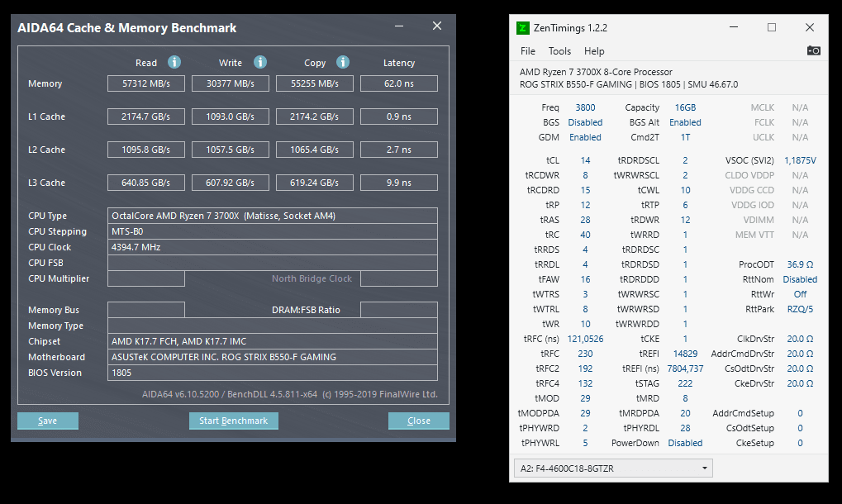Click the Cmd2T value 1T
The width and height of the screenshot is (842, 504).
tap(685, 137)
